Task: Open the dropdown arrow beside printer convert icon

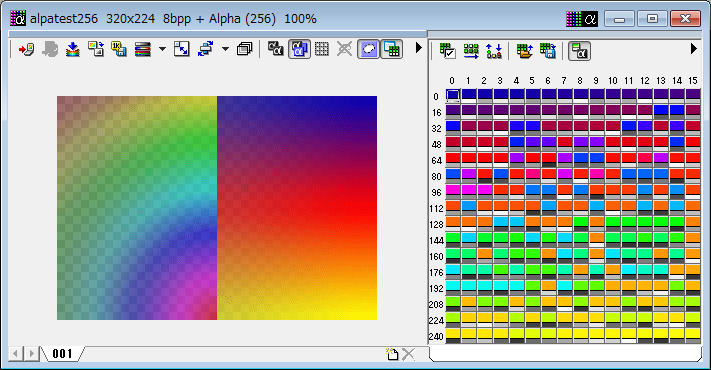Action: [225, 49]
